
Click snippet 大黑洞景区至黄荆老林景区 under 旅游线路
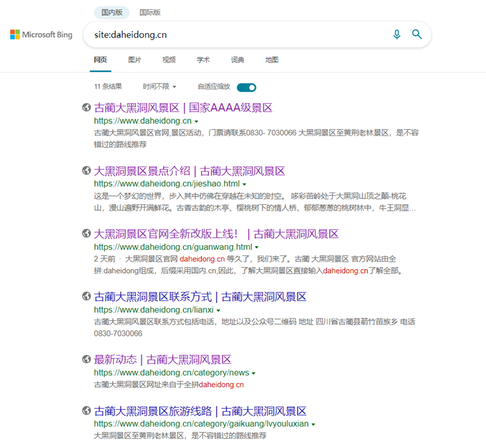pyautogui.click(x=180, y=436)
